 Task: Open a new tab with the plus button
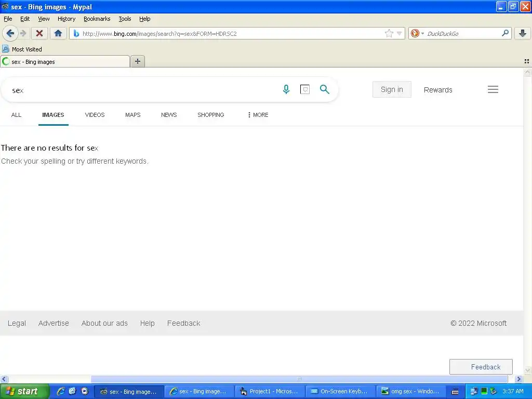(x=137, y=61)
